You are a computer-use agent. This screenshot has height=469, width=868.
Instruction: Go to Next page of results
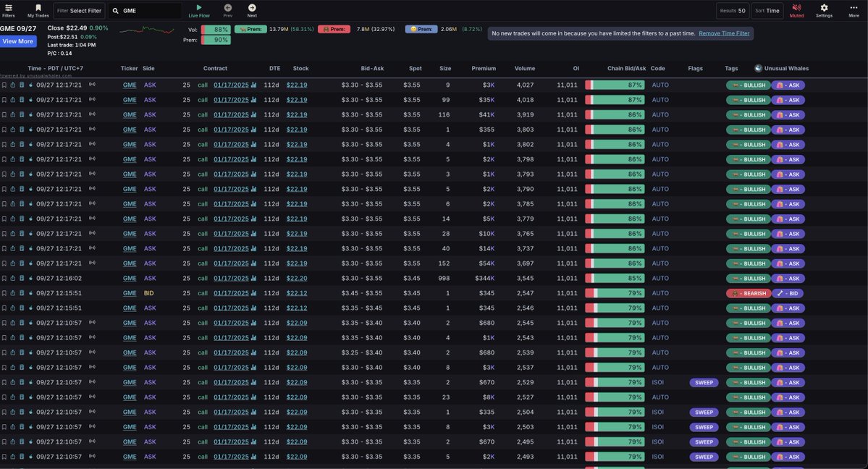tap(252, 8)
